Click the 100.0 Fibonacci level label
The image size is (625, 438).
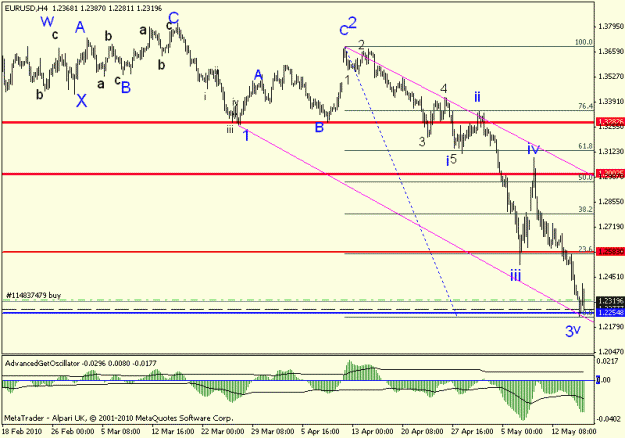(584, 42)
